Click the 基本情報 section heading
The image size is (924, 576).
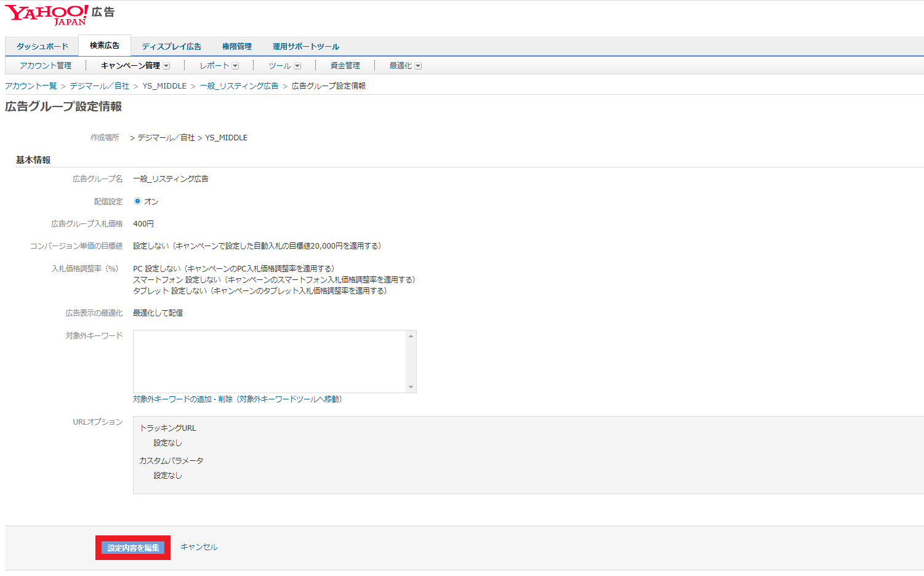[33, 160]
